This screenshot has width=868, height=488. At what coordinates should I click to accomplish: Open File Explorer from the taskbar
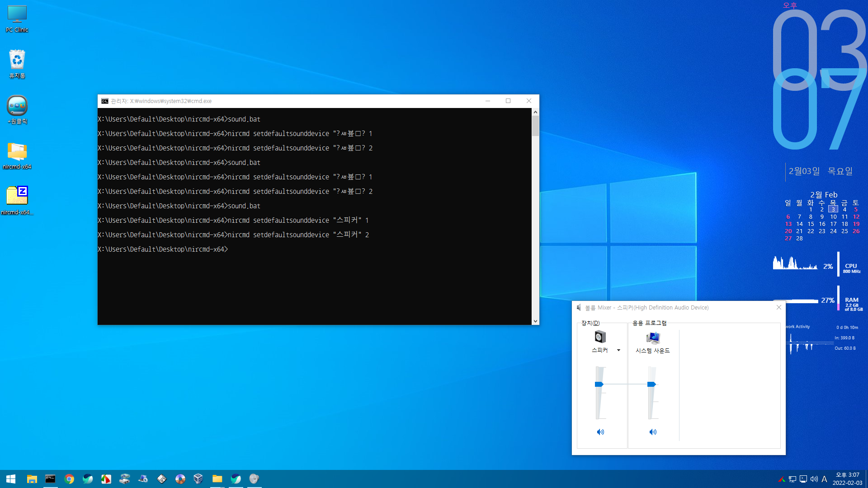pyautogui.click(x=32, y=479)
